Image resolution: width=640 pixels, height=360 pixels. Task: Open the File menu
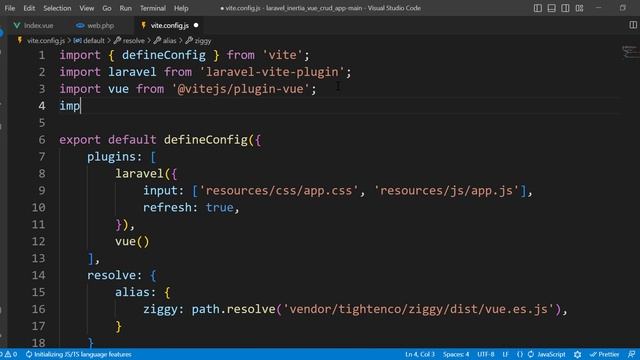point(9,8)
